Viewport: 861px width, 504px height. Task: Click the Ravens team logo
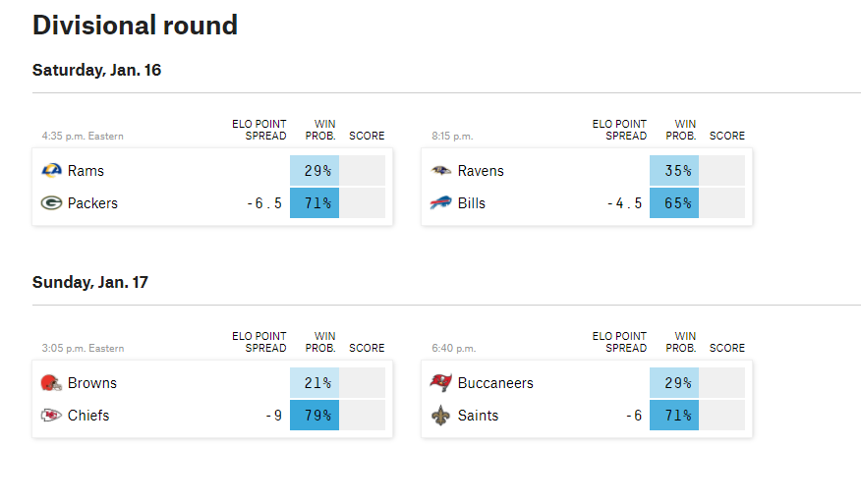[x=440, y=171]
